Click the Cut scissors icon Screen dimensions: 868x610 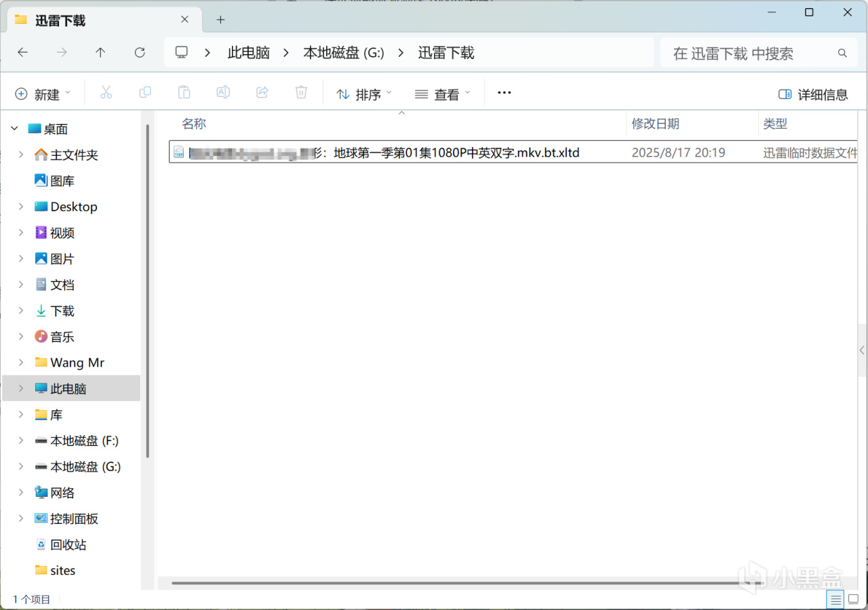[x=106, y=93]
